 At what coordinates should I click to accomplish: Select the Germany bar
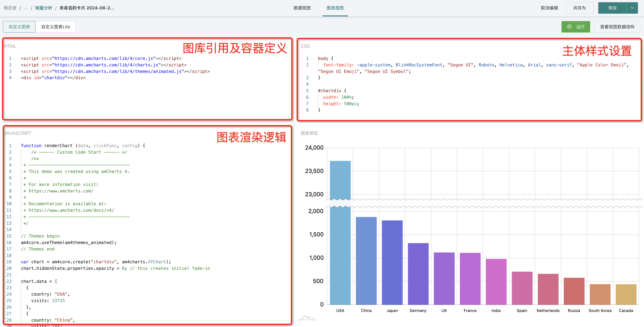pyautogui.click(x=418, y=274)
